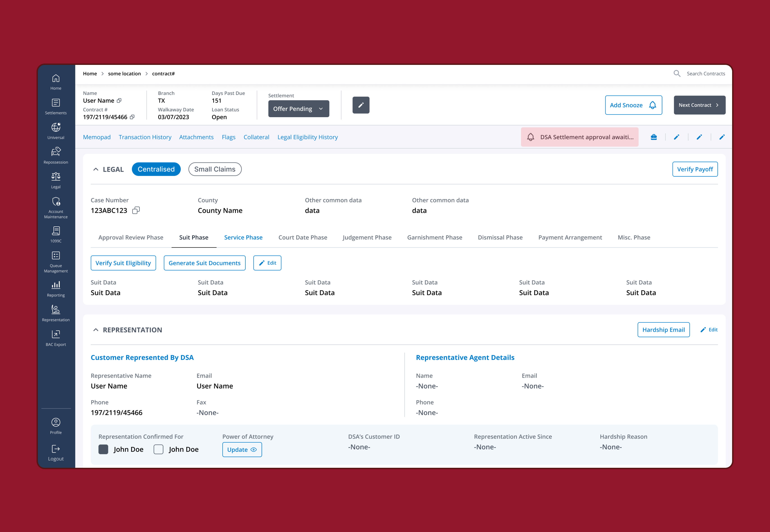Image resolution: width=770 pixels, height=532 pixels.
Task: Open the Reporting chart icon
Action: click(56, 285)
